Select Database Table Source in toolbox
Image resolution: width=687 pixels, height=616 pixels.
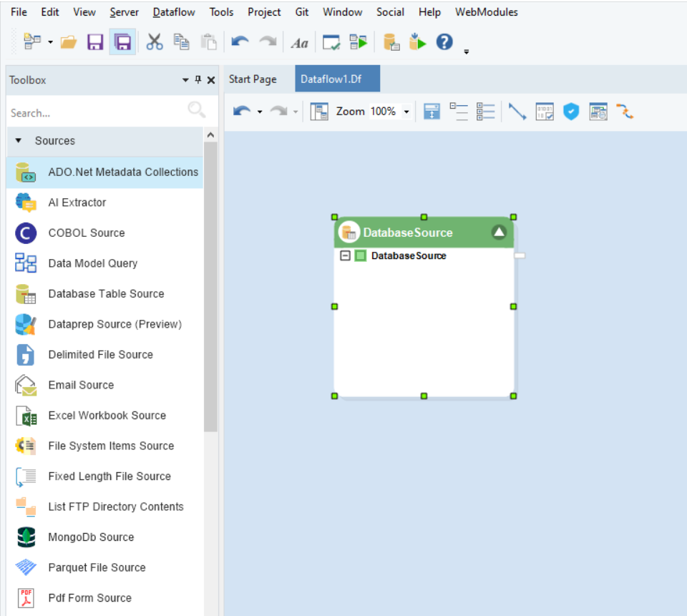point(106,294)
